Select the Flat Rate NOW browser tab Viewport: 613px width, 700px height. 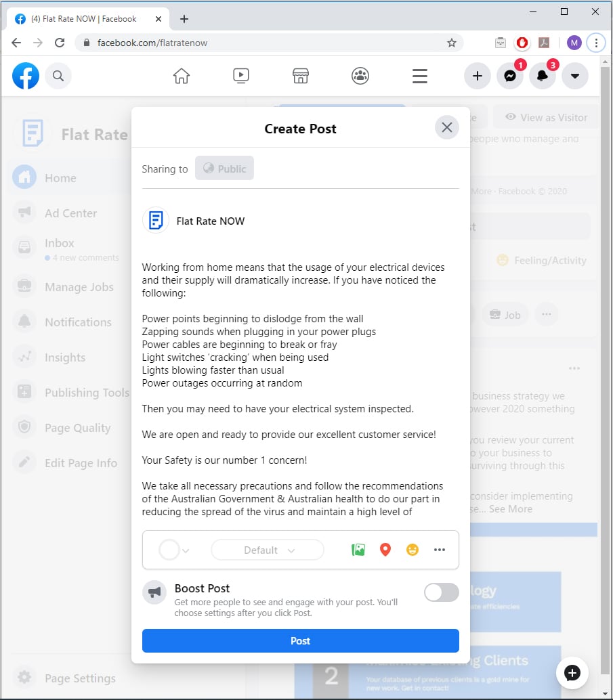tap(88, 19)
